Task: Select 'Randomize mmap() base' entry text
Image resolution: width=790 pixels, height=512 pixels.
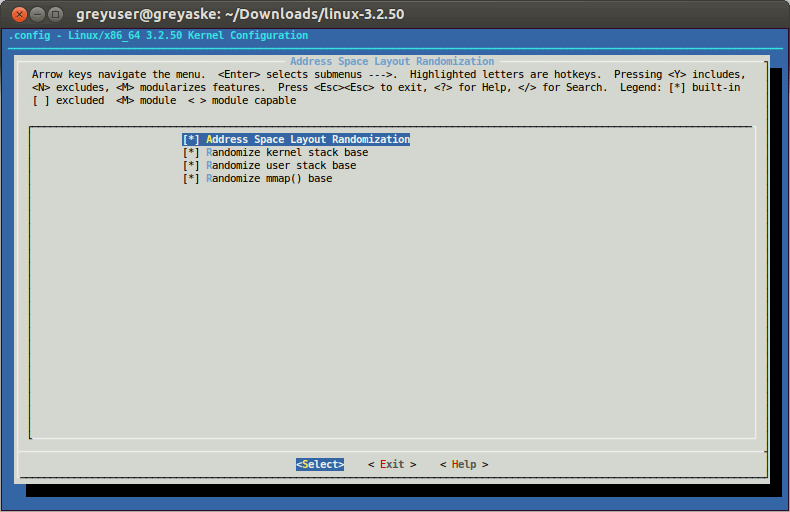Action: 269,179
